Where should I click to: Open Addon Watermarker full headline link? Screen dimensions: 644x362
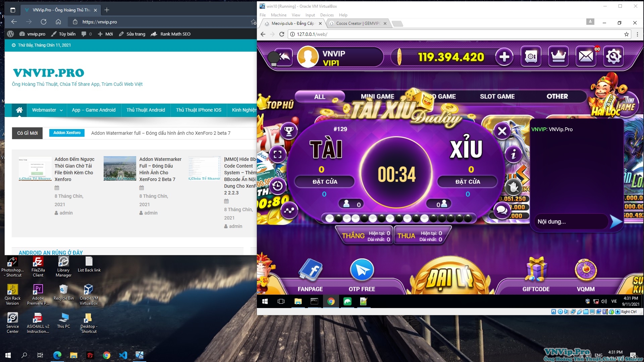(161, 133)
